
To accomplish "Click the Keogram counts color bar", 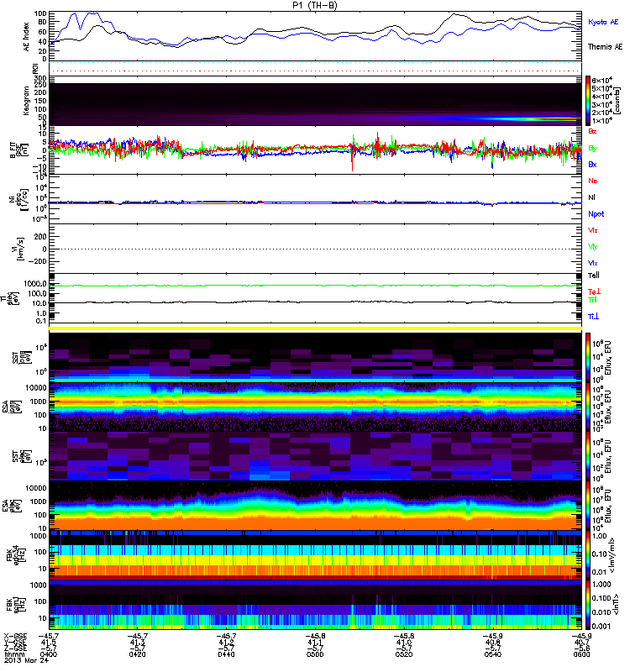I will (588, 101).
